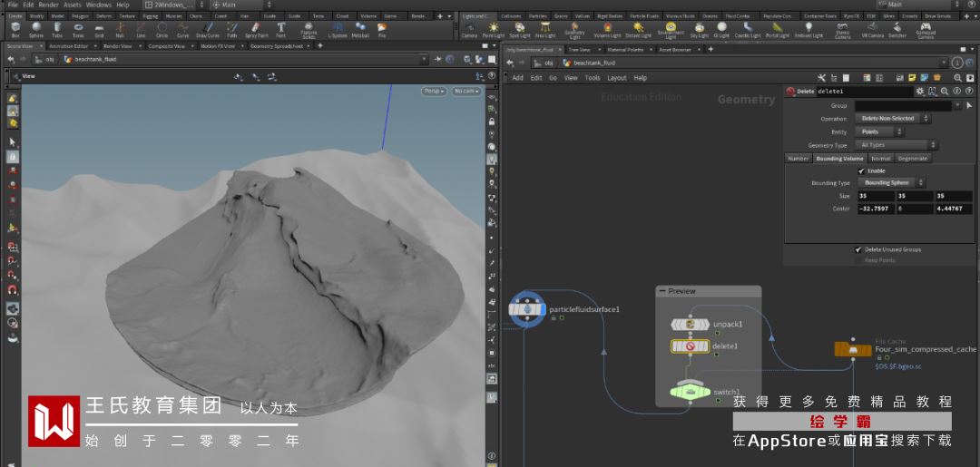Switch to the Number tab
Viewport: 980px width, 467px height.
coord(799,158)
